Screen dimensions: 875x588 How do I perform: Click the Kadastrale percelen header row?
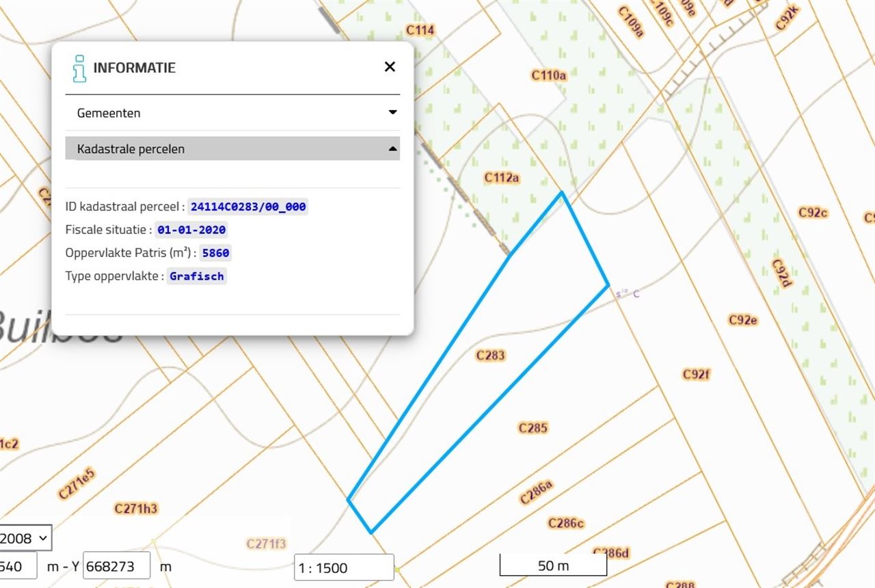click(x=232, y=148)
